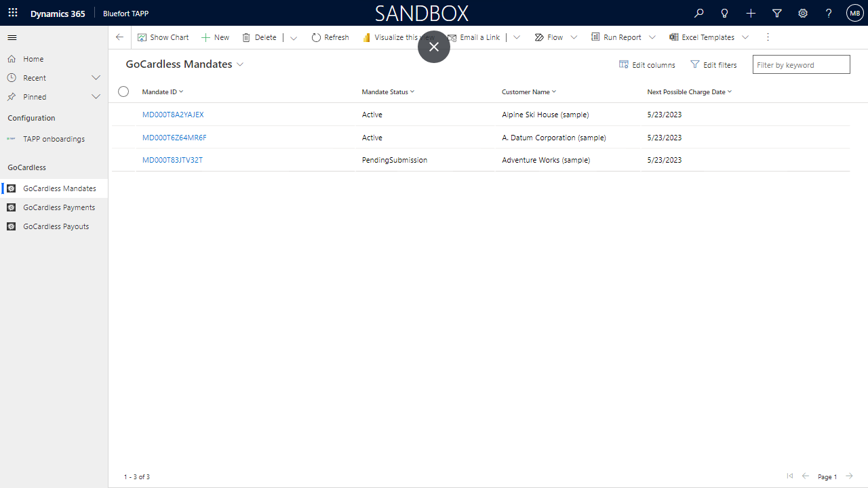
Task: Expand the Flow menu chevron
Action: pyautogui.click(x=574, y=37)
